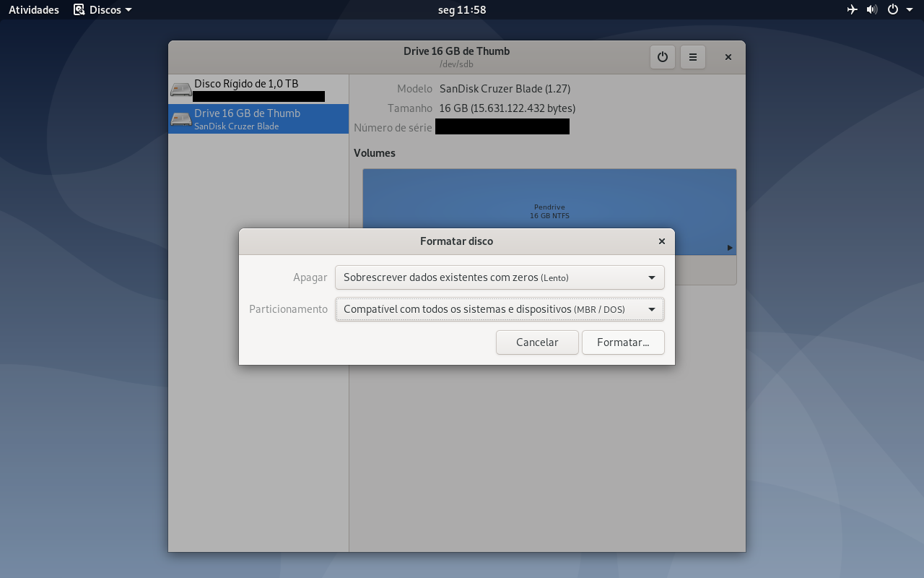Image resolution: width=924 pixels, height=578 pixels.
Task: Click the airplane mode icon in top bar
Action: pyautogui.click(x=853, y=9)
